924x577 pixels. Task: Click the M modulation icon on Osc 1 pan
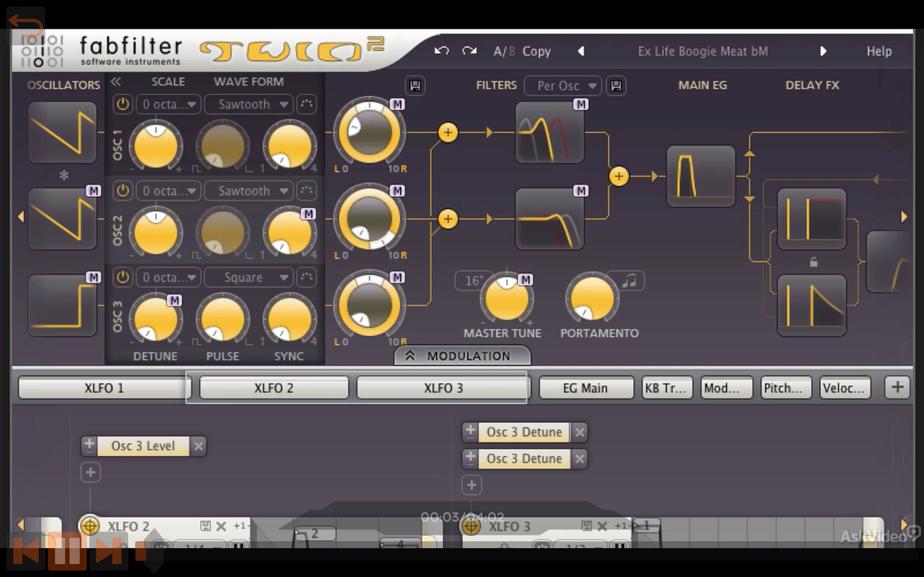coord(397,103)
